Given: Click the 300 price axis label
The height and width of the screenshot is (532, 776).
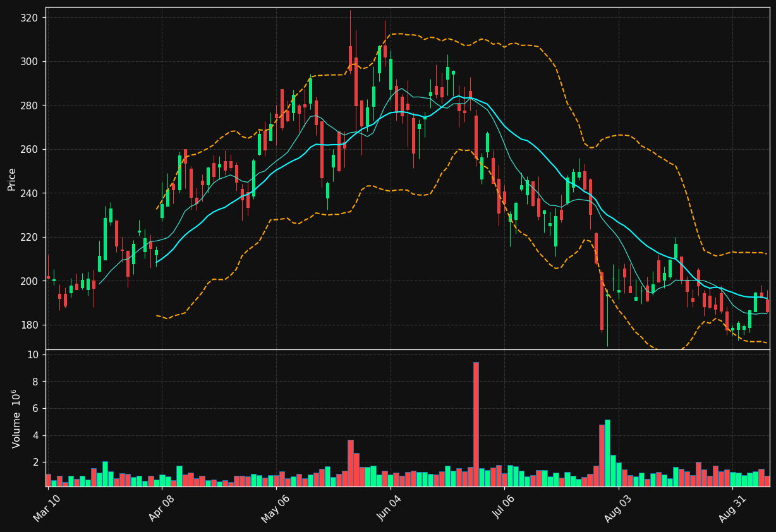Looking at the screenshot, I should tap(30, 62).
